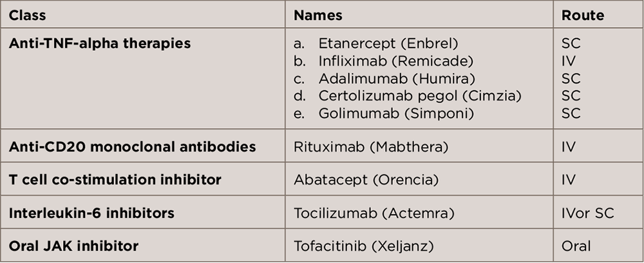Click Certolizumab pegol (Cimzia) entry
The height and width of the screenshot is (263, 644).
coord(419,96)
